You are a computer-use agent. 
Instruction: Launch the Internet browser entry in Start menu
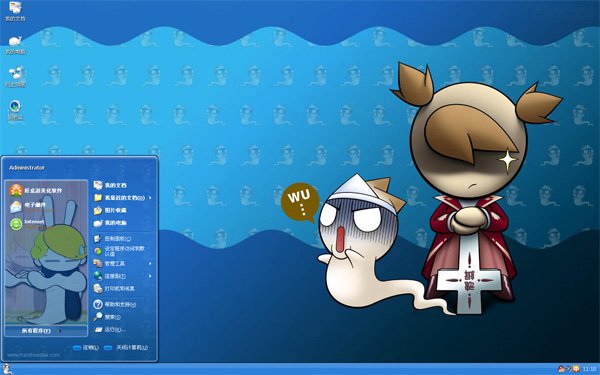point(31,224)
